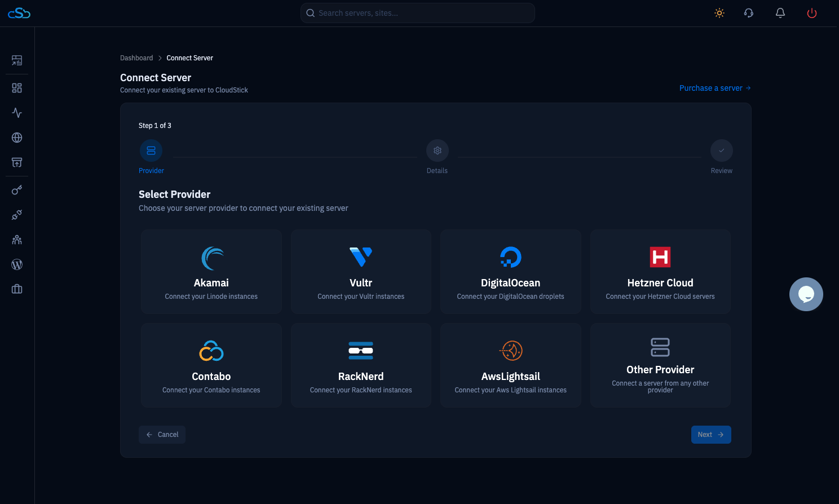Open the sidebar chart layout icon
The image size is (839, 504).
coord(17,60)
